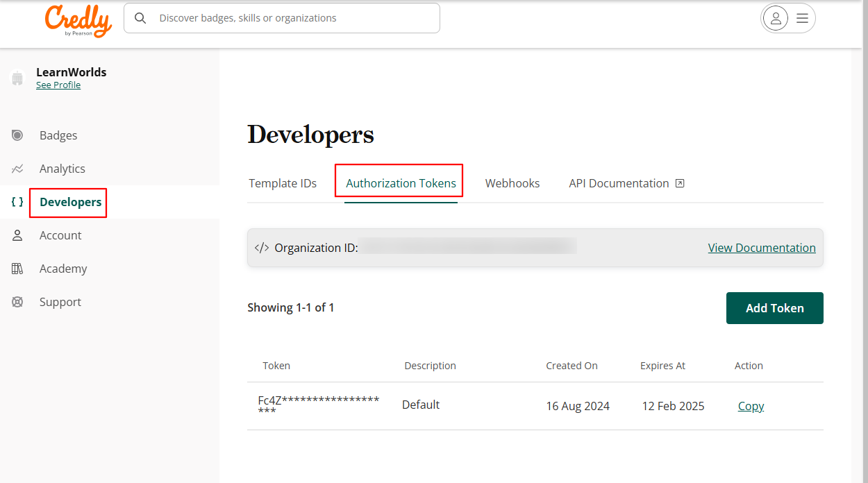Go to Analytics in sidebar

point(62,169)
